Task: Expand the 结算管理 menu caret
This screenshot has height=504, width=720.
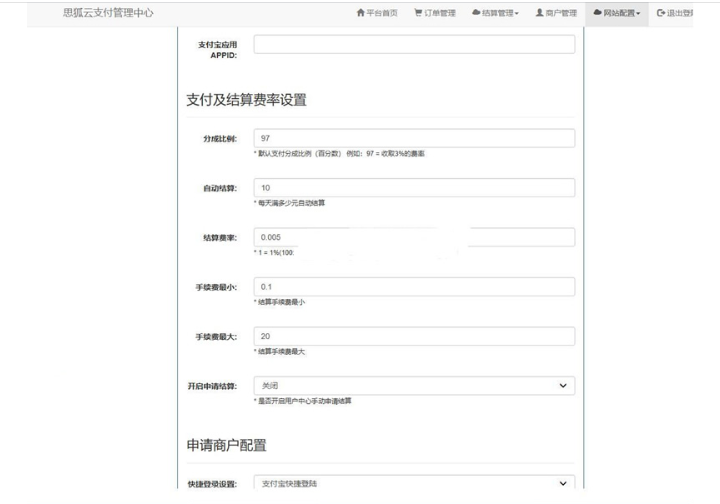Action: pos(517,14)
